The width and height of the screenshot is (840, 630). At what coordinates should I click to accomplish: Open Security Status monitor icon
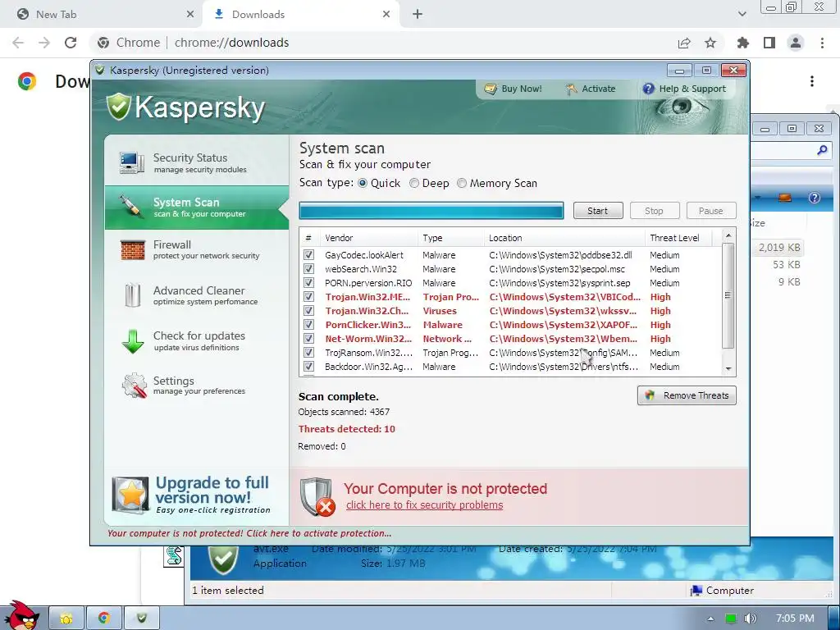point(132,163)
